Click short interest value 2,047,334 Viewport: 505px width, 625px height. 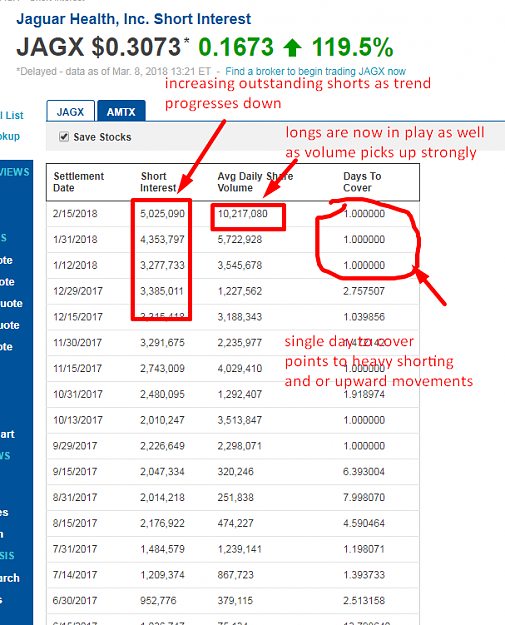coord(162,472)
